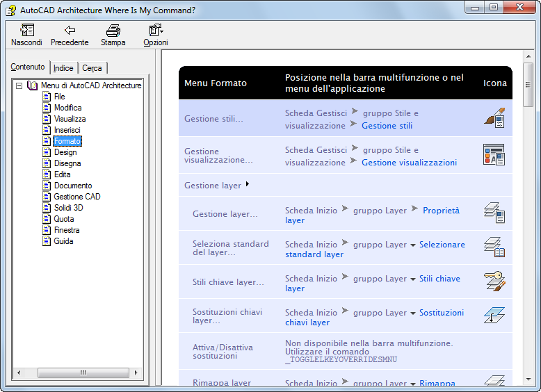Select the Disegna topic
The height and width of the screenshot is (392, 541).
click(67, 163)
